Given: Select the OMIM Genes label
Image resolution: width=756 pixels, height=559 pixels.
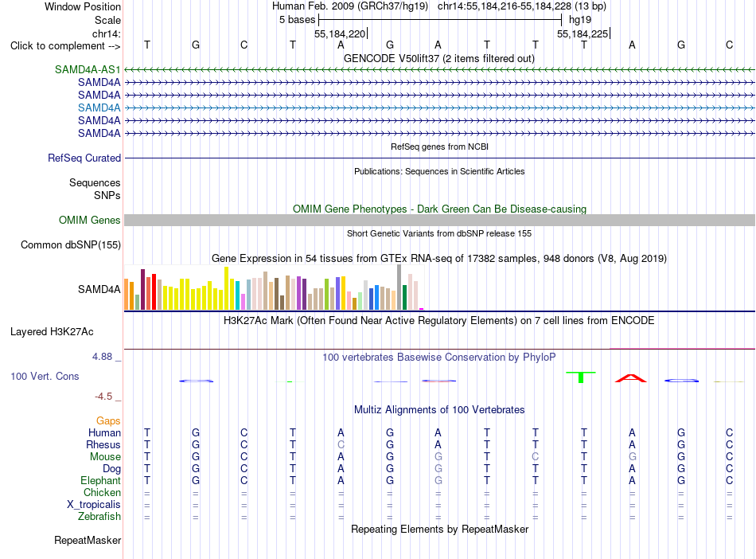Looking at the screenshot, I should pos(90,220).
